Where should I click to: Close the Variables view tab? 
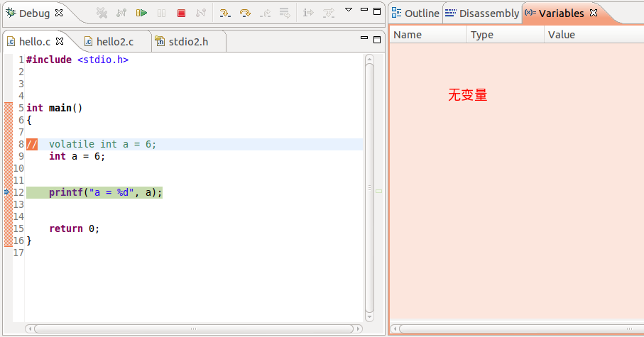(594, 13)
